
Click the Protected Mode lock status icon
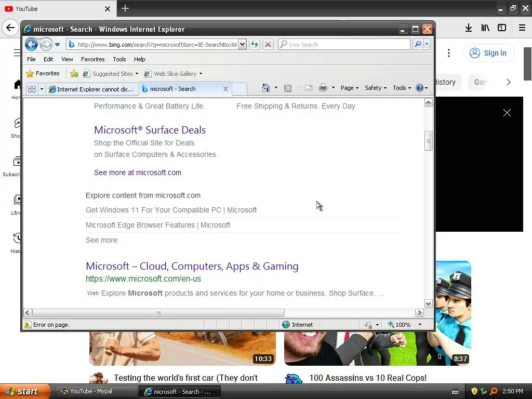[x=368, y=325]
